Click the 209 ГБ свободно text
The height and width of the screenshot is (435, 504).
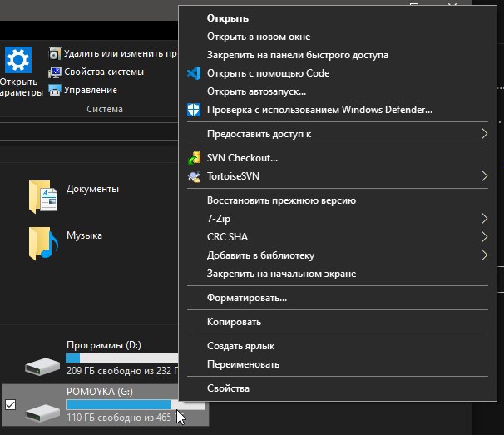(105, 371)
